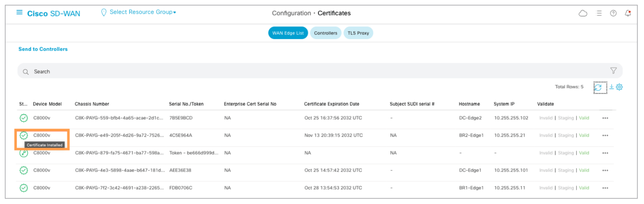
Task: Set DC-Edge1 validation to Valid
Action: coord(584,170)
